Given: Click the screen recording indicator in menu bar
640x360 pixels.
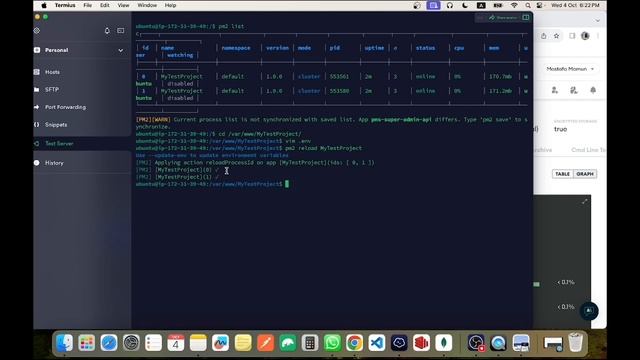Looking at the screenshot, I should point(433,5).
